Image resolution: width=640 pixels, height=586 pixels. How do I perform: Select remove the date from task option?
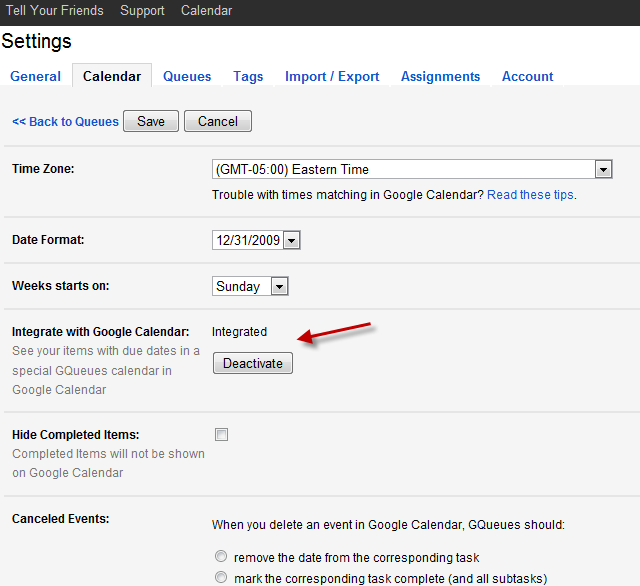(x=220, y=557)
